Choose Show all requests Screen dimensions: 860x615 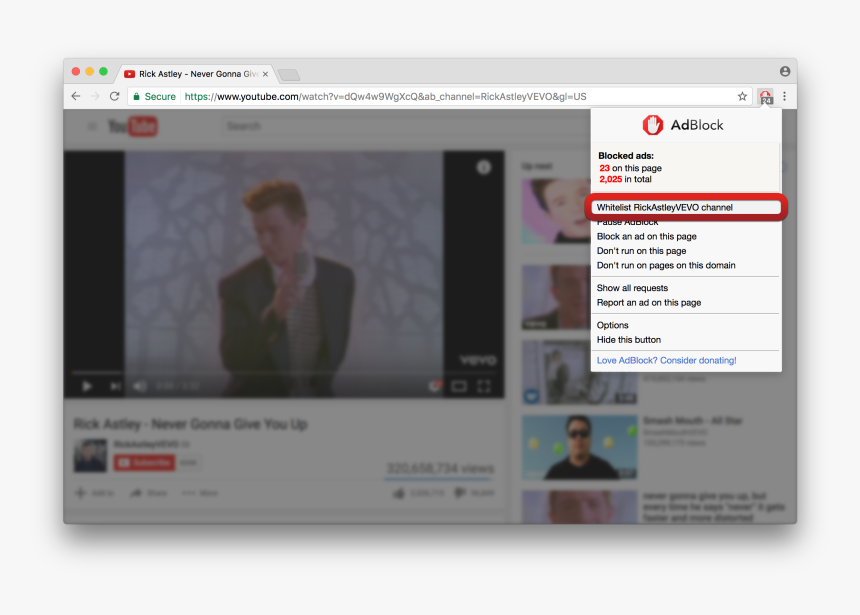click(632, 288)
